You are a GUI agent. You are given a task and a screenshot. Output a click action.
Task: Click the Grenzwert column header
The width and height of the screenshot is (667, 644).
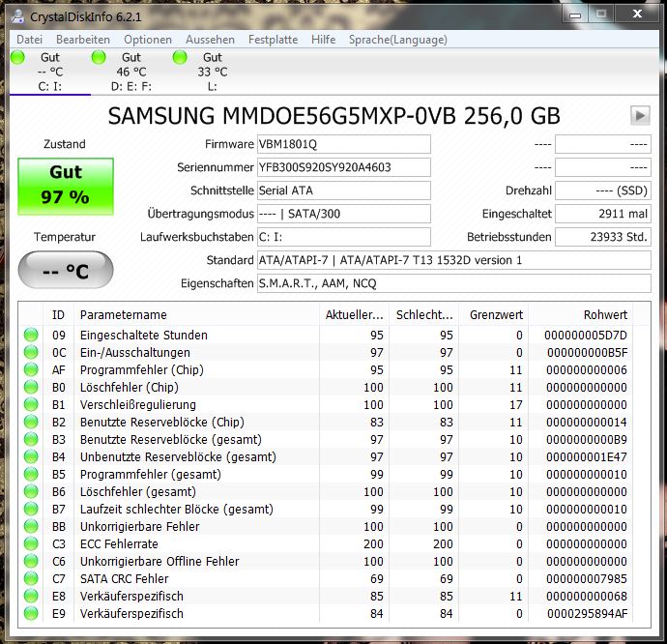[x=493, y=314]
